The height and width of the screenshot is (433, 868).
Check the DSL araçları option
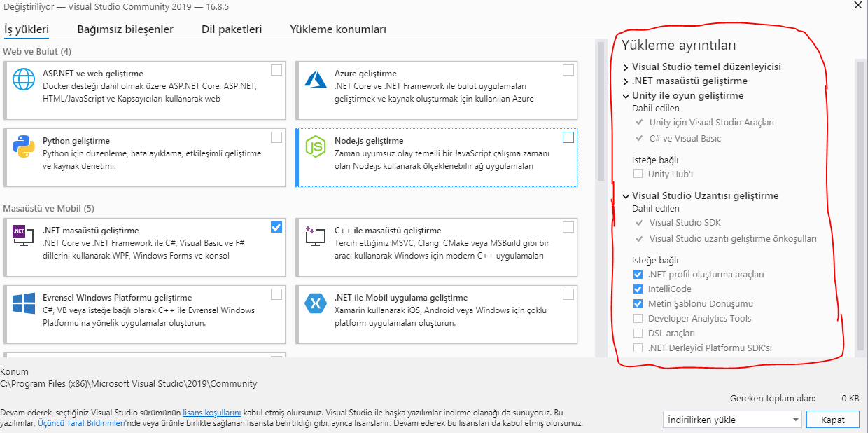click(638, 334)
